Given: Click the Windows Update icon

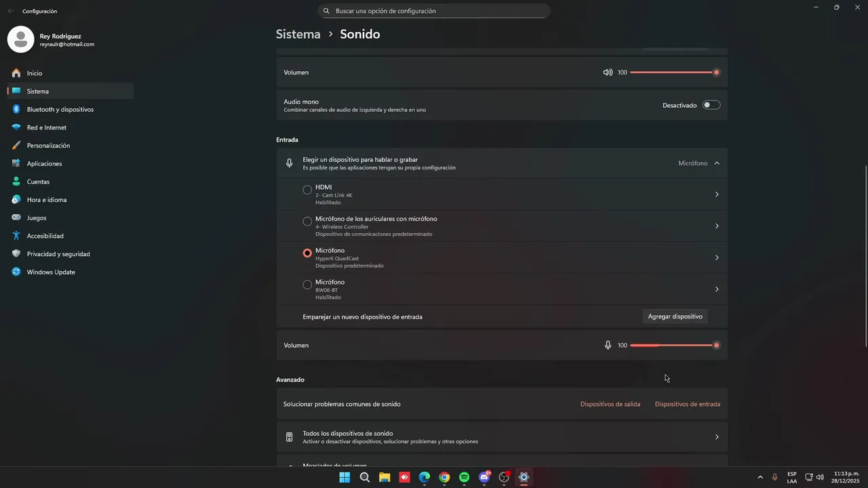Looking at the screenshot, I should coord(16,272).
